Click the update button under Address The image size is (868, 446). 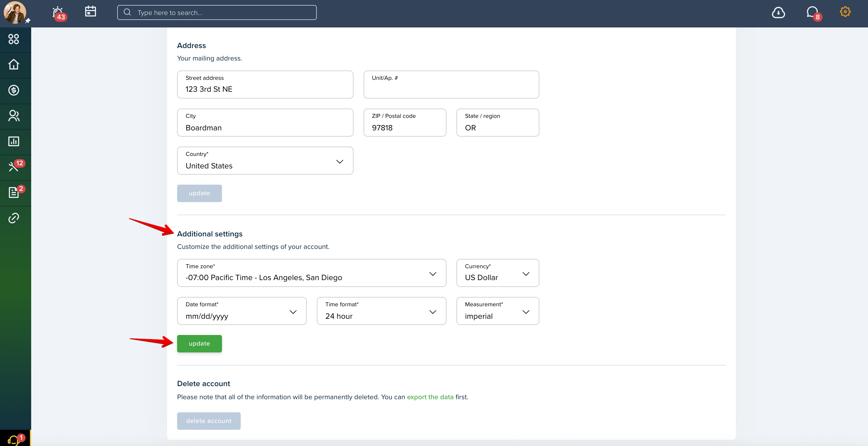tap(200, 193)
